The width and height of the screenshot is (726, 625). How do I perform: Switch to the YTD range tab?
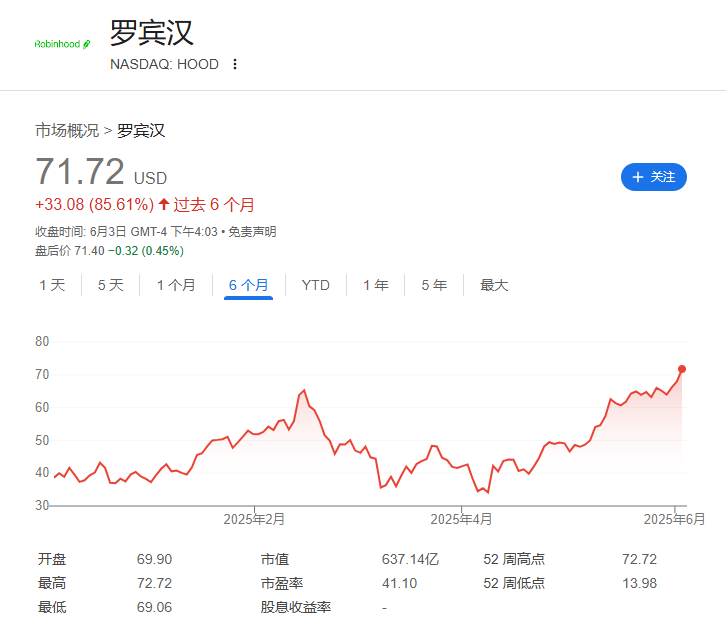316,285
